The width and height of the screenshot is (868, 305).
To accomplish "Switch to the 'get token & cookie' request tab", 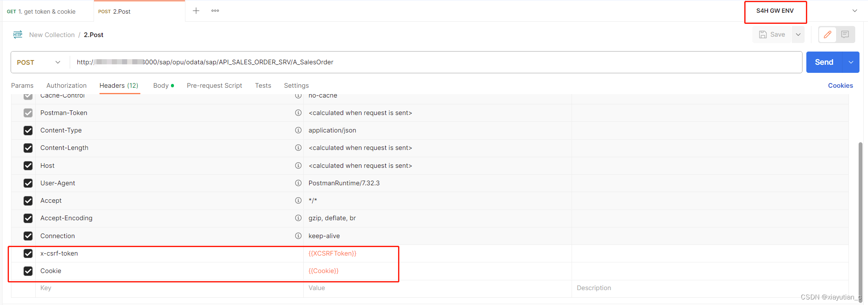I will click(x=47, y=12).
